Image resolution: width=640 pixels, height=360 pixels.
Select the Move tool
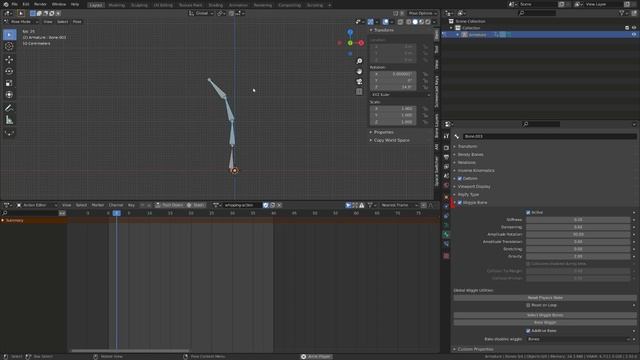click(x=9, y=60)
